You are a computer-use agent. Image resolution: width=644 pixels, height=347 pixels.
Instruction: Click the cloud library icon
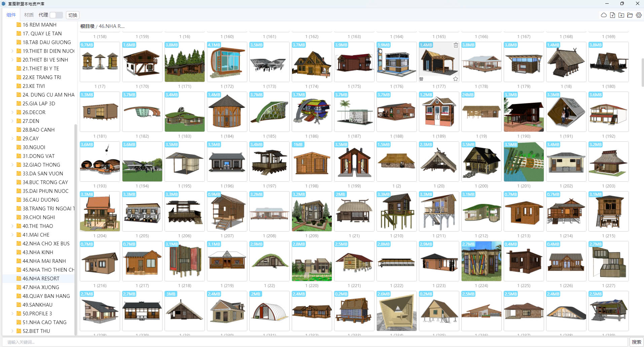[x=604, y=15]
